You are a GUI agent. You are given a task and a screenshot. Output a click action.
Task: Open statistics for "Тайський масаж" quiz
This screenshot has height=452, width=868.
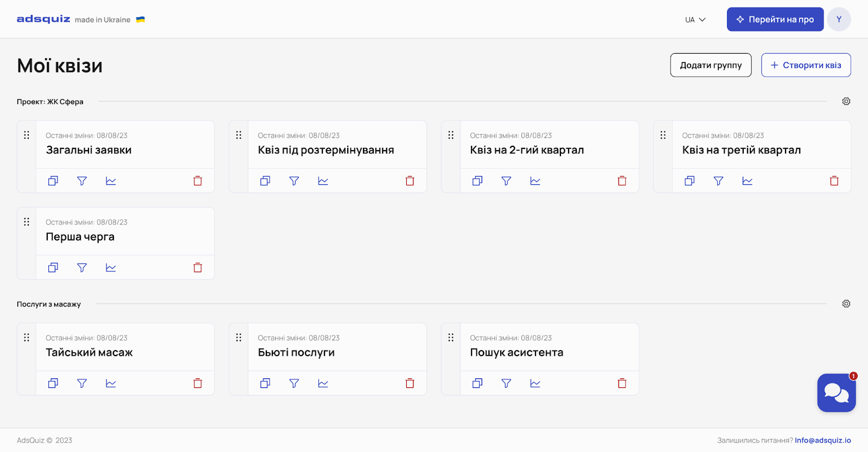point(111,384)
